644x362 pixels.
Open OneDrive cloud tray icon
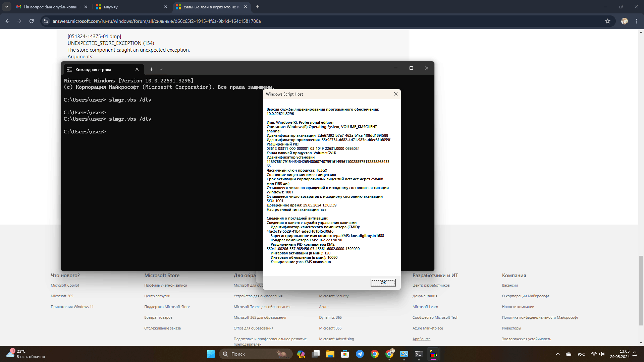(x=569, y=354)
